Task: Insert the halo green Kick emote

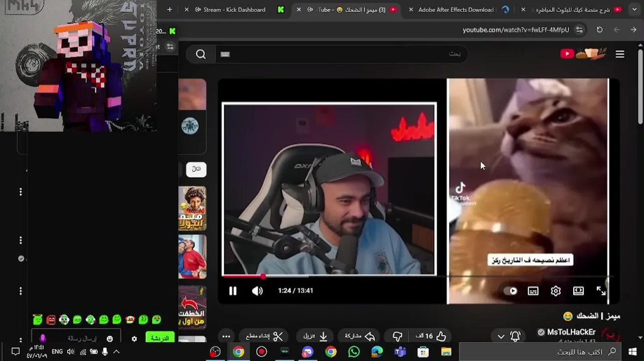Action: [38, 319]
